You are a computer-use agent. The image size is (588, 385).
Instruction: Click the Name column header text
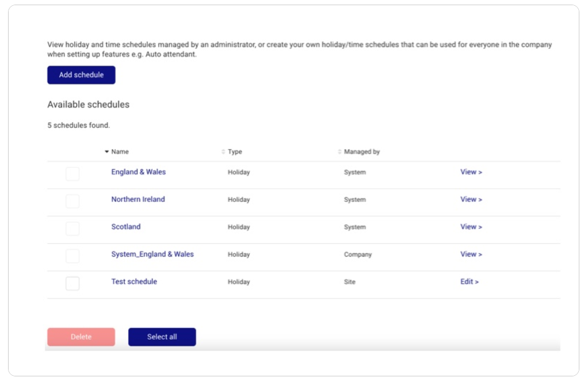120,151
